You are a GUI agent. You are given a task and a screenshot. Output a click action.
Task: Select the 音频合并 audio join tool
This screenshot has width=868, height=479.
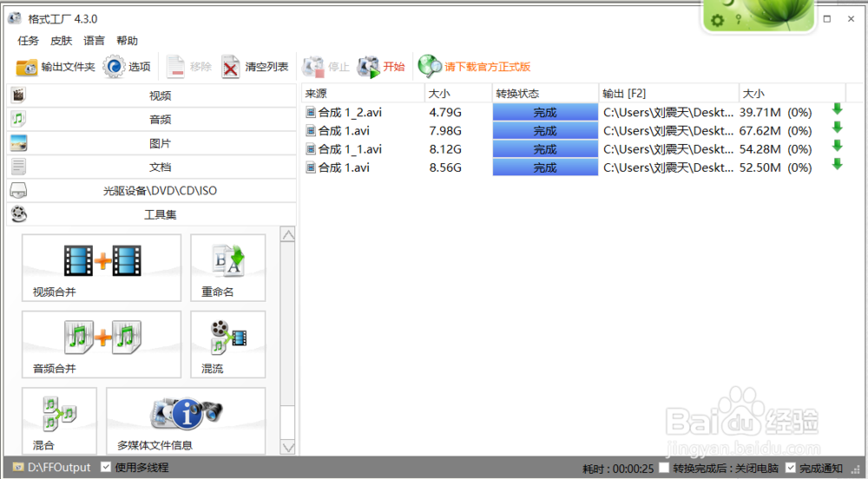click(102, 344)
